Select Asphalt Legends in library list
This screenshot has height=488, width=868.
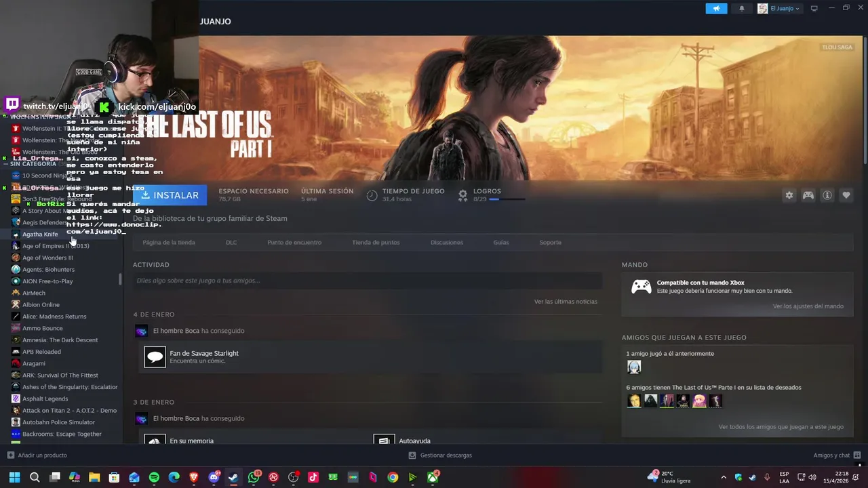45,399
